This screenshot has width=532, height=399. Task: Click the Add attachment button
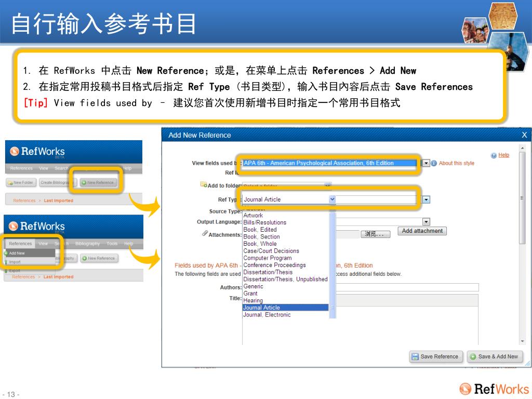click(x=422, y=231)
